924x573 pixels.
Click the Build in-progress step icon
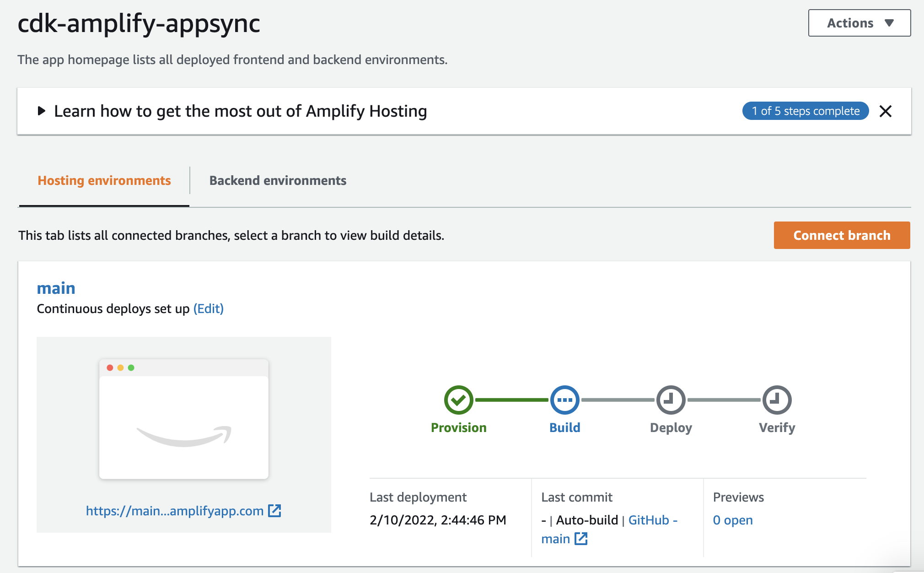[564, 400]
